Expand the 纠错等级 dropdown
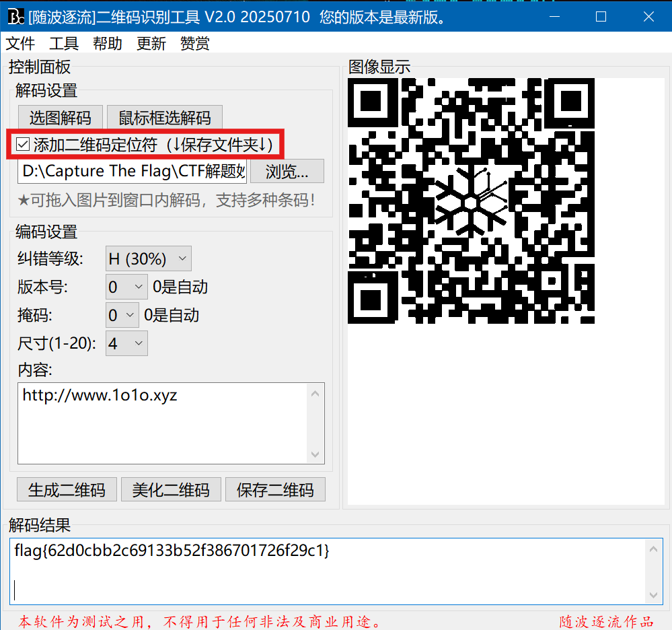Viewport: 672px width, 630px height. tap(149, 258)
